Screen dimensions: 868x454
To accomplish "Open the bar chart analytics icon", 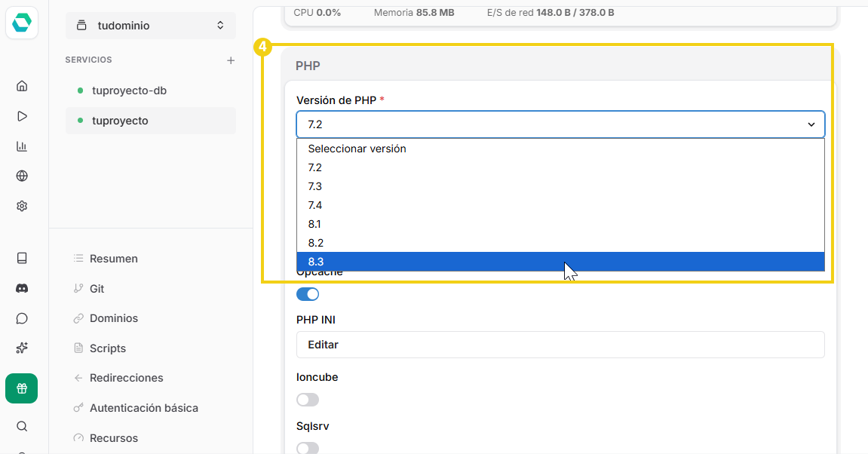I will pos(21,146).
